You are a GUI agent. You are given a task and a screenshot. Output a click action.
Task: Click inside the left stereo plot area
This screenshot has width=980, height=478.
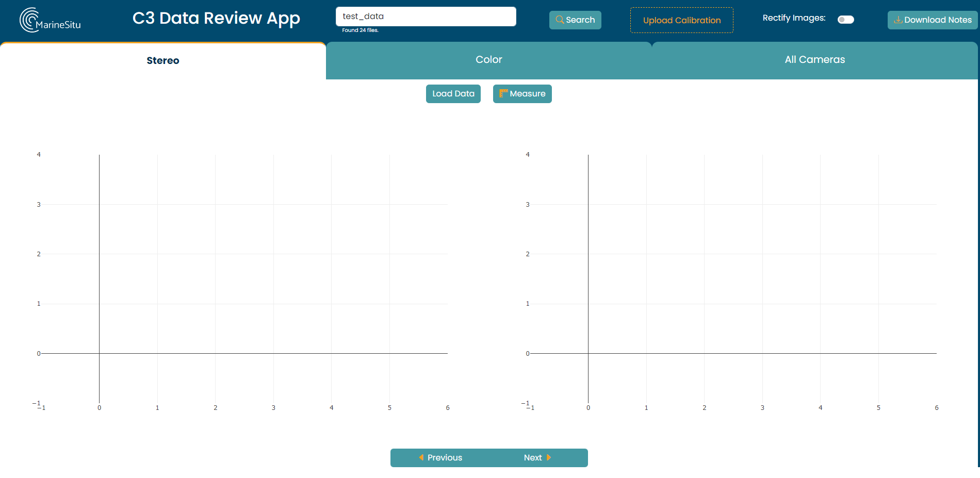point(273,278)
